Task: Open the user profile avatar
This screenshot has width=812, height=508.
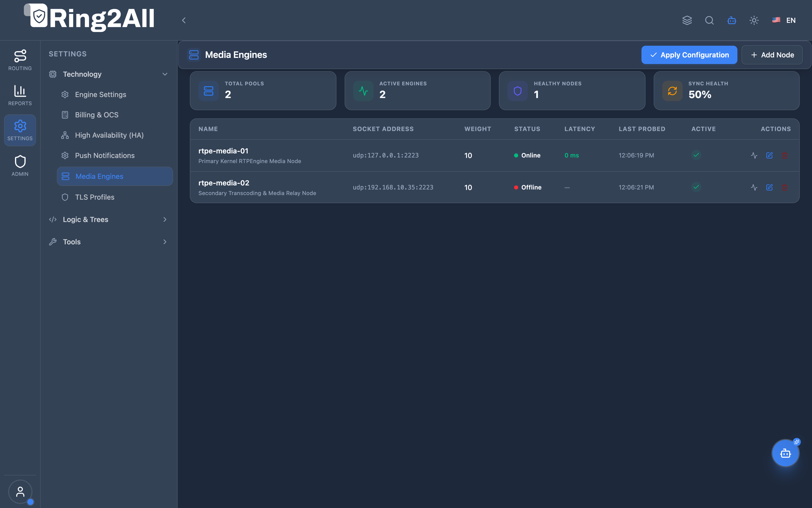Action: tap(20, 492)
